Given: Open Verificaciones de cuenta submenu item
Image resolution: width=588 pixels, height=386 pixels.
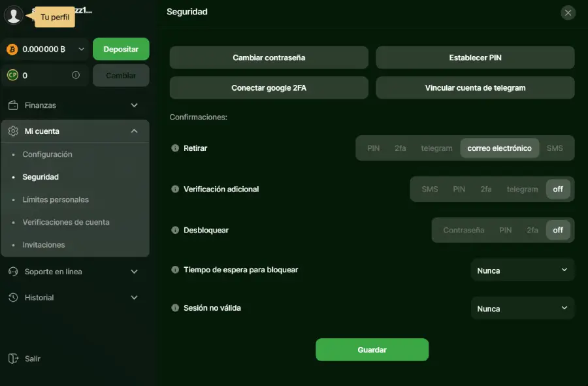Looking at the screenshot, I should (x=66, y=222).
